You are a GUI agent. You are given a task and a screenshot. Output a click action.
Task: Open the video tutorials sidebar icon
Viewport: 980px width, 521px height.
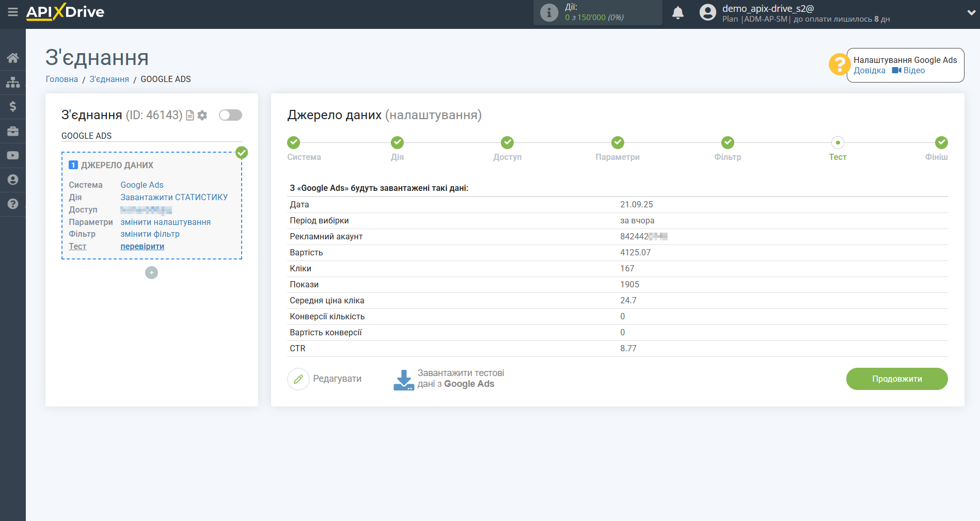click(x=13, y=155)
